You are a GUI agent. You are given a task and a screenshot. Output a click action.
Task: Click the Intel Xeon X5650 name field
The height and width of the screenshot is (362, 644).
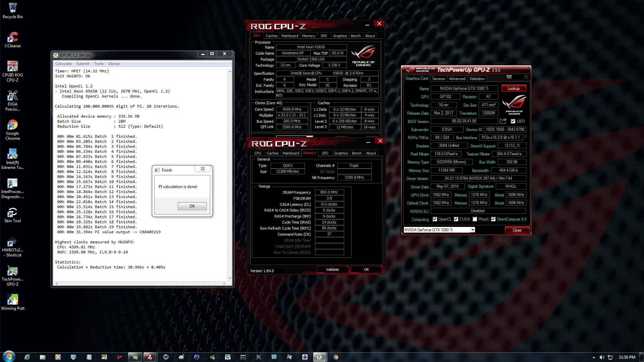tap(311, 47)
